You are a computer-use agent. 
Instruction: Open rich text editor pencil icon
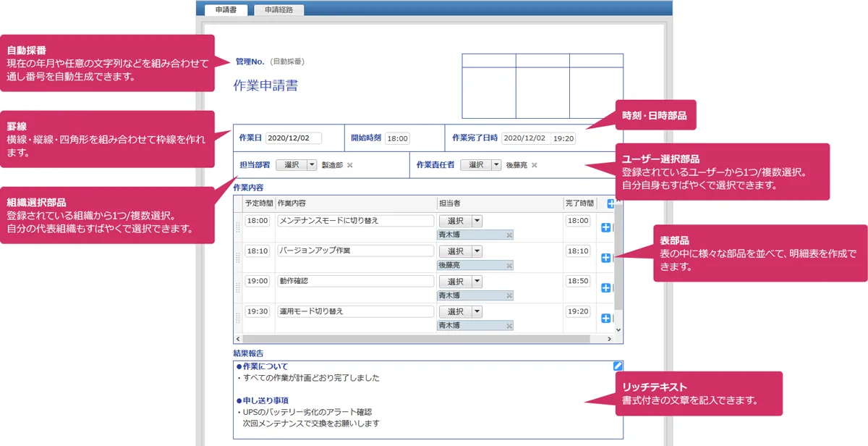[x=617, y=366]
